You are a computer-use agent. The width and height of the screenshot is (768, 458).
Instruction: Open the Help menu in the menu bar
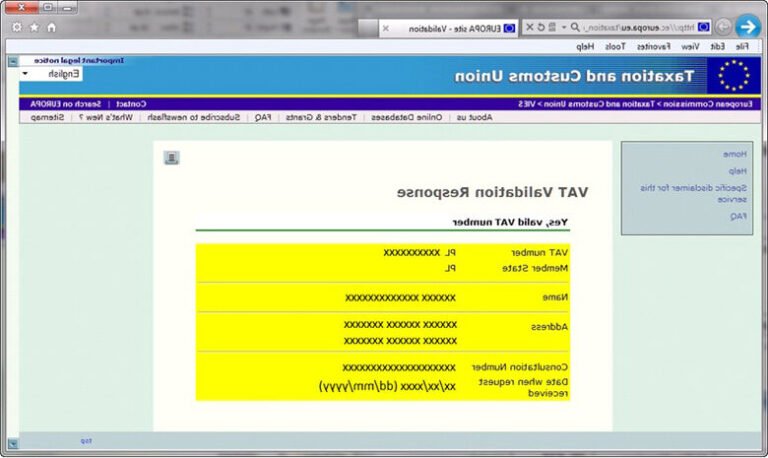pyautogui.click(x=585, y=47)
